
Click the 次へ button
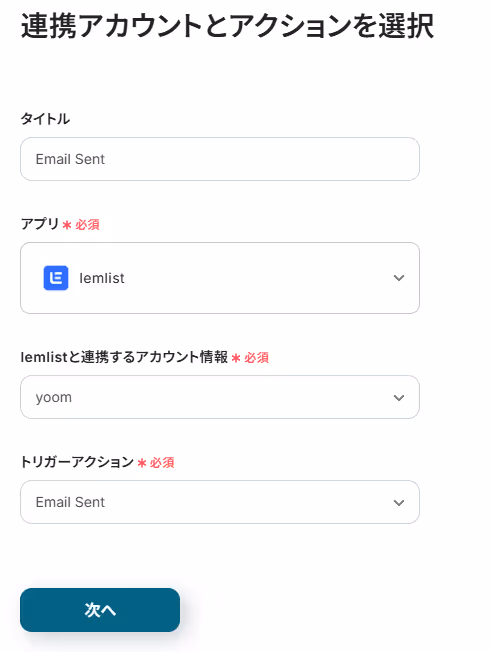[x=100, y=610]
